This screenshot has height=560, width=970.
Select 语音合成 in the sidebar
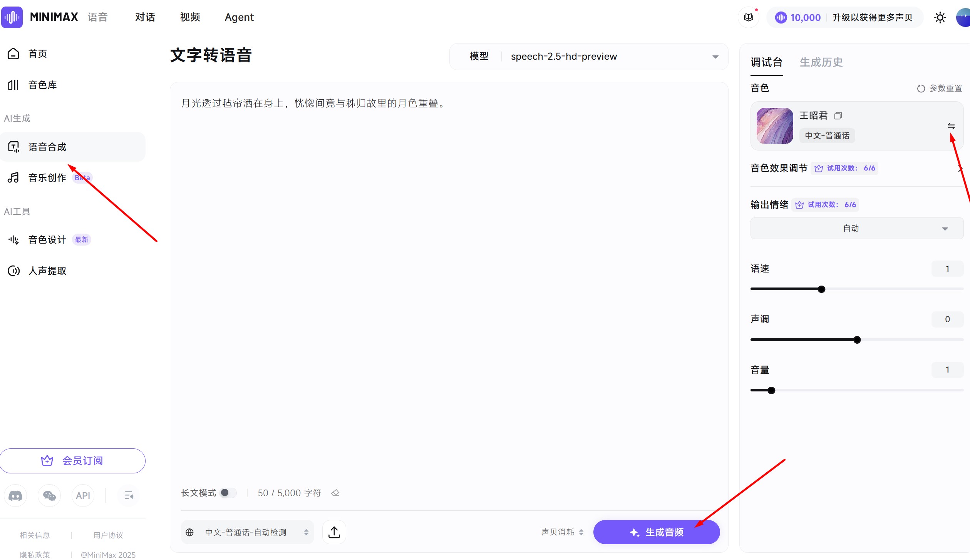pyautogui.click(x=72, y=147)
